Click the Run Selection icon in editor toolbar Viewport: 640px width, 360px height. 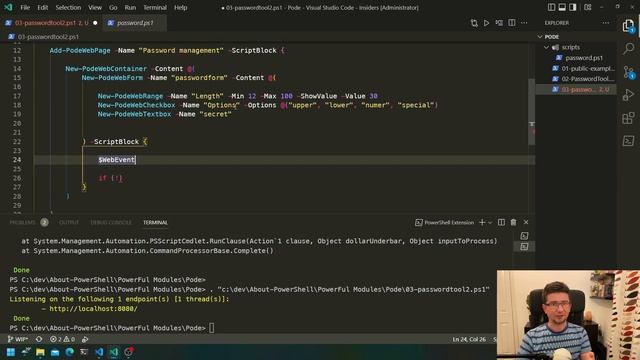(499, 23)
